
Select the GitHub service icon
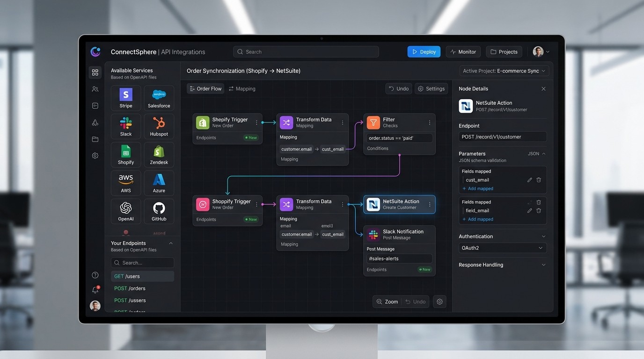[159, 211]
